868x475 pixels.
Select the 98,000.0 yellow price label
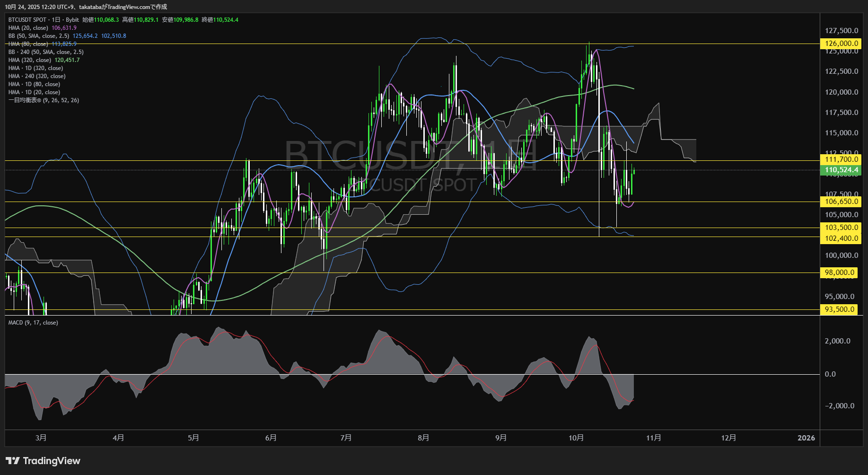[x=839, y=273]
